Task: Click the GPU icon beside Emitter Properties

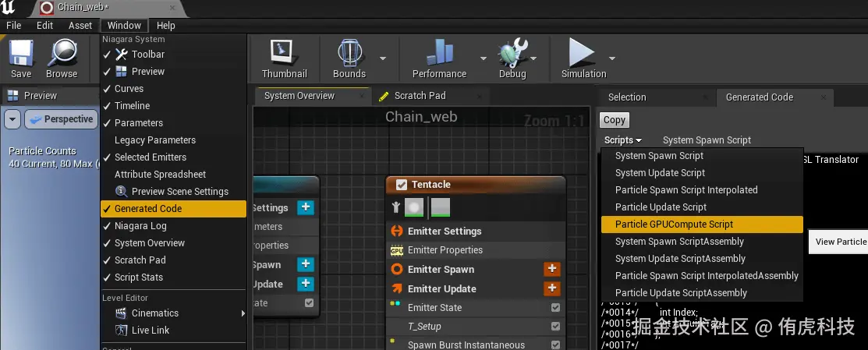Action: pyautogui.click(x=397, y=250)
